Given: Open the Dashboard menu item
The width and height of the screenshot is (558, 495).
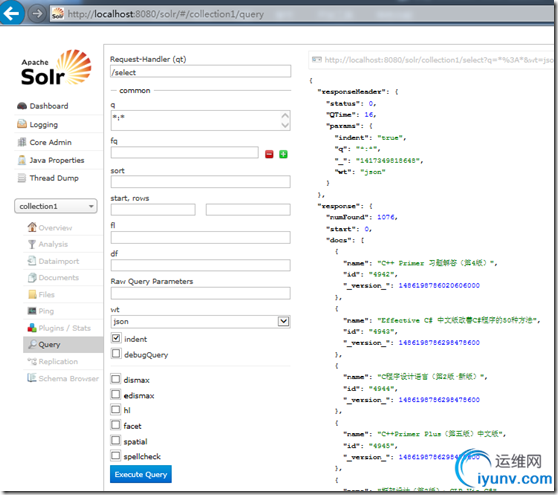Looking at the screenshot, I should pyautogui.click(x=49, y=106).
